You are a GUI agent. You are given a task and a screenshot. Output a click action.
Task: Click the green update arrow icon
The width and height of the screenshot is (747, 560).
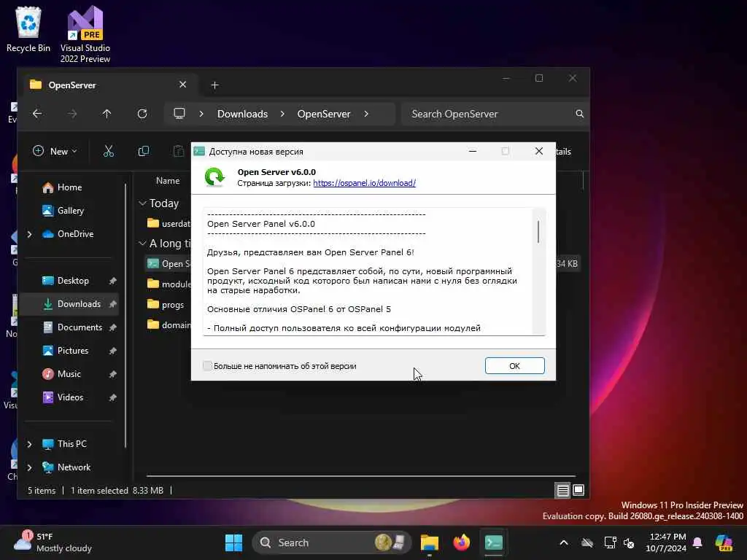click(x=214, y=177)
